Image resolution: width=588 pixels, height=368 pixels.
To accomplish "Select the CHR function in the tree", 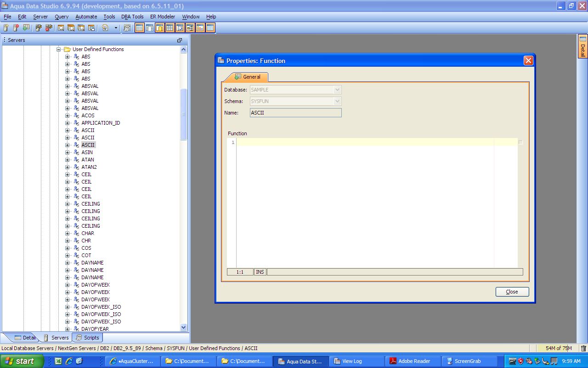I will coord(86,241).
